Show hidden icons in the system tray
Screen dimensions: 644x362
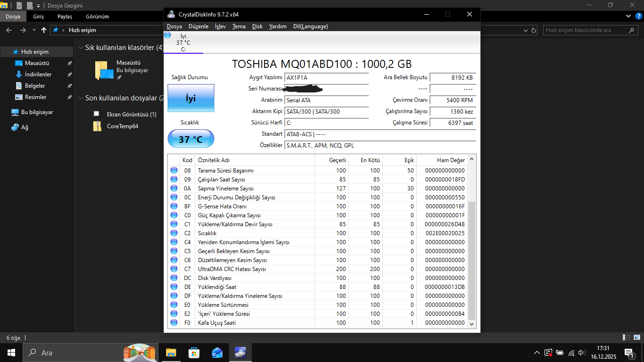tap(537, 353)
